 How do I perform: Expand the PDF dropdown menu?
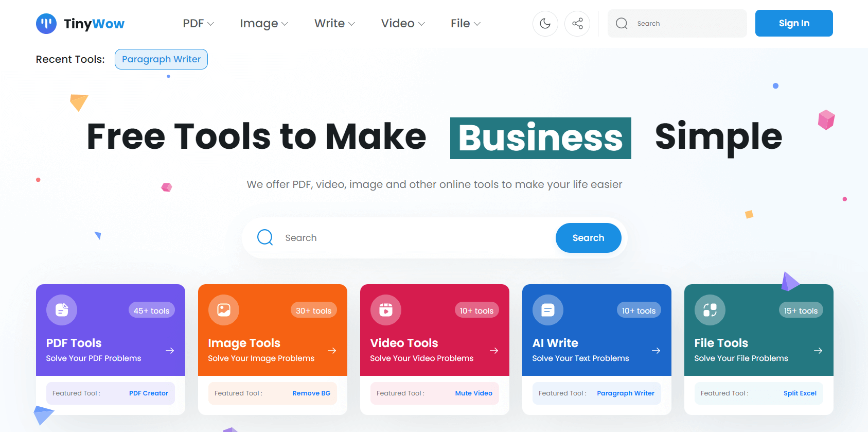click(x=198, y=24)
